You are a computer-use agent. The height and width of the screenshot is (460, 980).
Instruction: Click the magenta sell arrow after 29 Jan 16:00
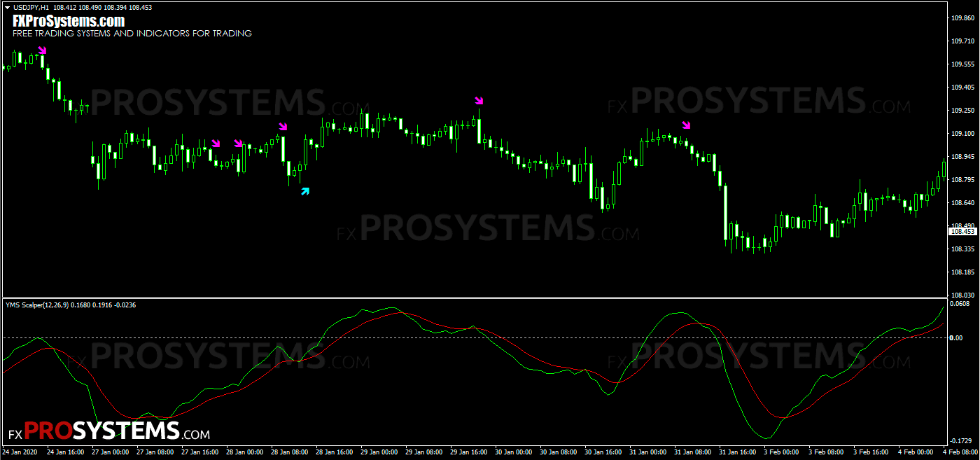pos(479,101)
